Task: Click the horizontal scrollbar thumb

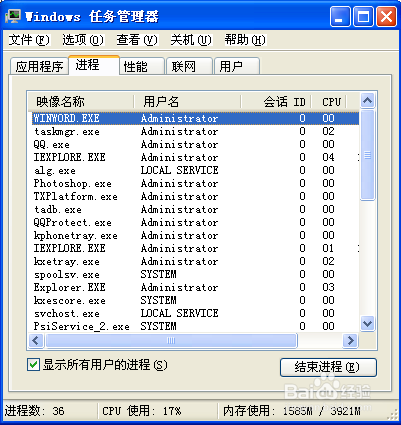Action: tap(171, 340)
